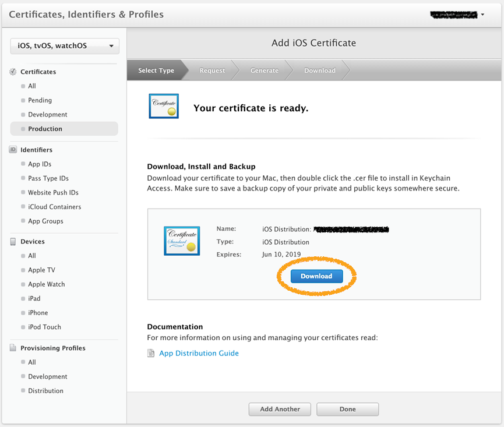Select the Download step in progress bar
The width and height of the screenshot is (504, 427).
320,70
